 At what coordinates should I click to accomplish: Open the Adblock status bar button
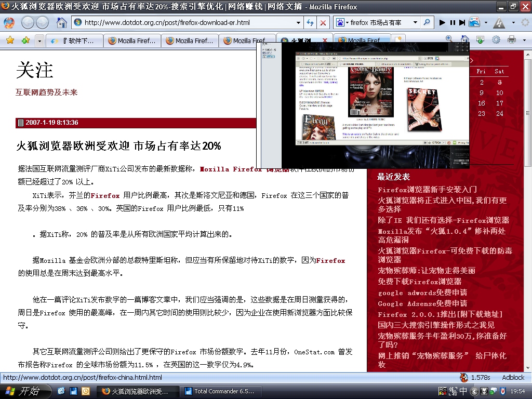click(513, 377)
